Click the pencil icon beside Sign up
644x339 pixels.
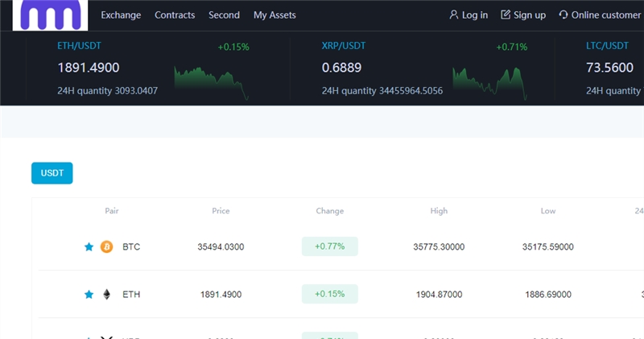point(506,14)
